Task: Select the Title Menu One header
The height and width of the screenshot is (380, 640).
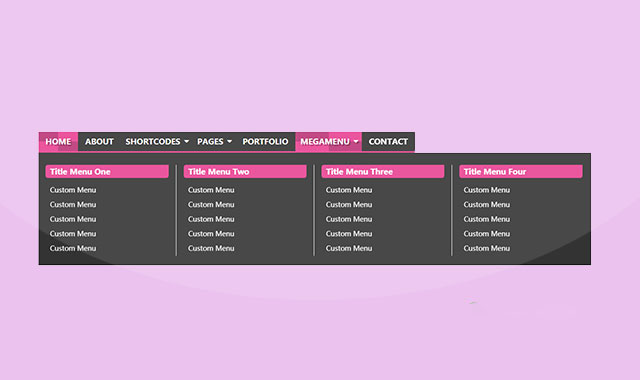Action: 107,171
